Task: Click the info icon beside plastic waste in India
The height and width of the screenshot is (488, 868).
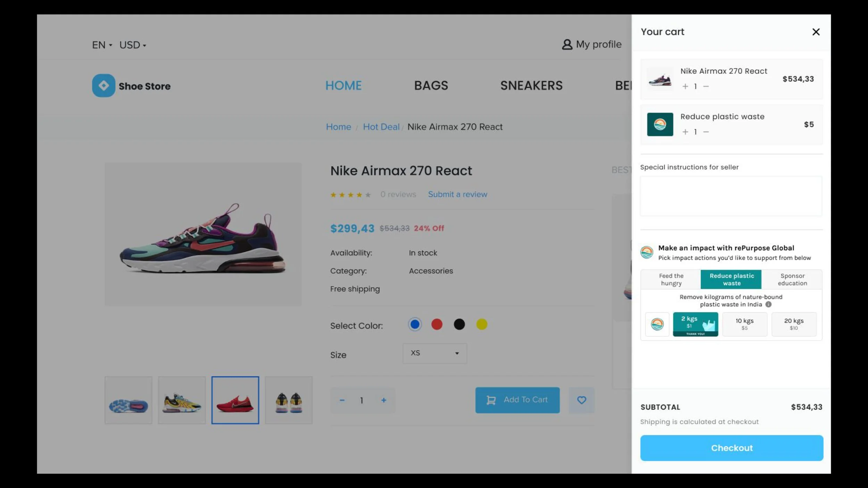Action: pyautogui.click(x=768, y=304)
